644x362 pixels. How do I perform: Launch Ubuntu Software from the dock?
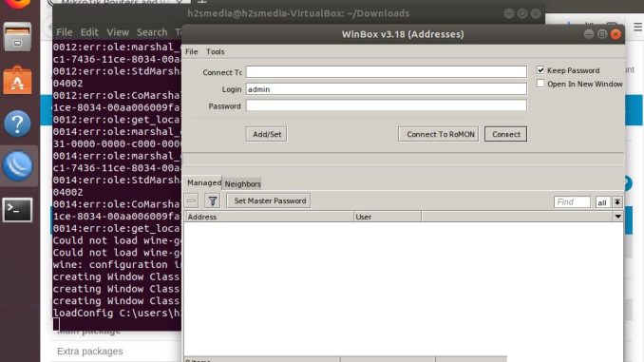coord(17,80)
